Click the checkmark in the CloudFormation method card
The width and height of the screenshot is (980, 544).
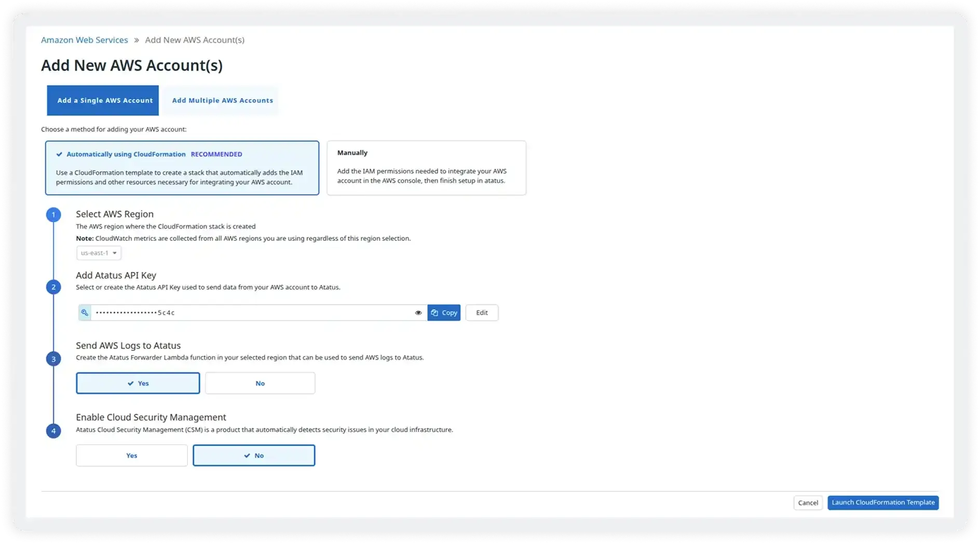pos(59,154)
